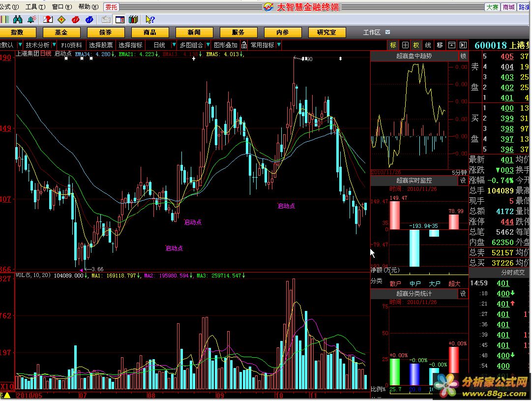Open the 公式 menu

[9, 7]
